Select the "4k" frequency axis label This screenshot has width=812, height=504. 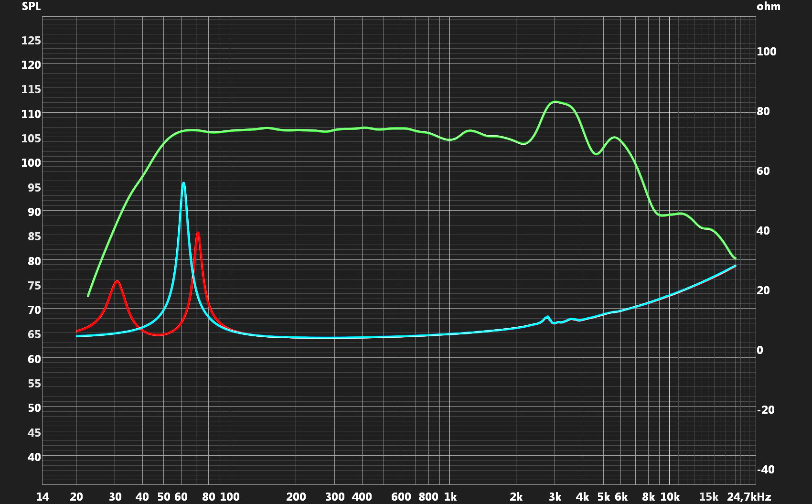click(582, 497)
